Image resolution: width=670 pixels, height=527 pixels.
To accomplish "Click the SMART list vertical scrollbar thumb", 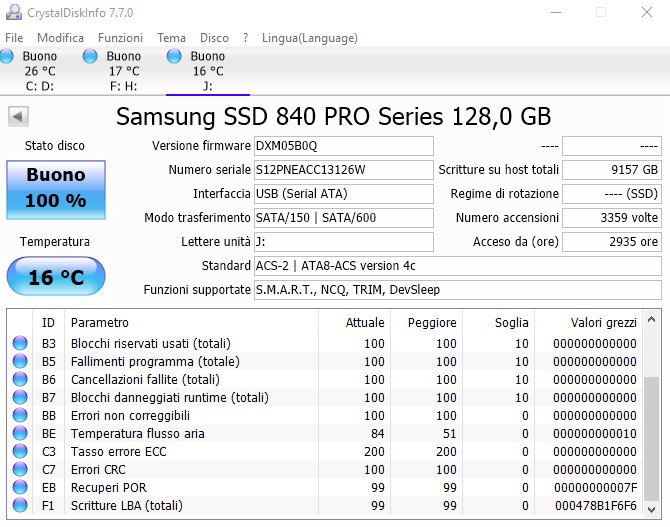I will pyautogui.click(x=651, y=438).
